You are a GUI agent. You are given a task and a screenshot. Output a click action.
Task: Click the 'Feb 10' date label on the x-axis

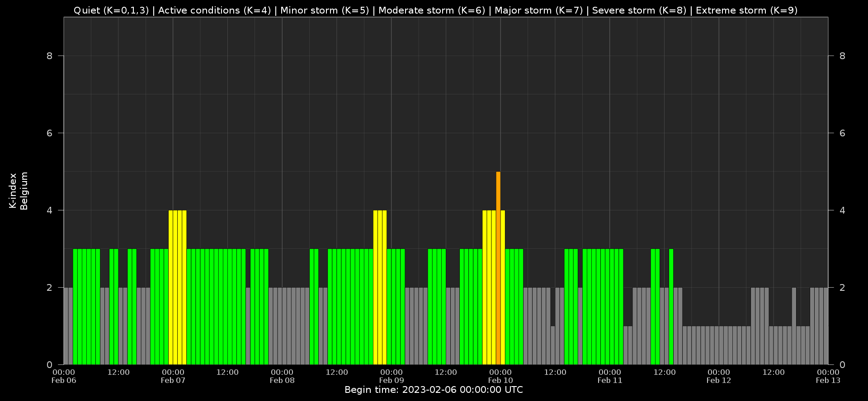point(500,380)
